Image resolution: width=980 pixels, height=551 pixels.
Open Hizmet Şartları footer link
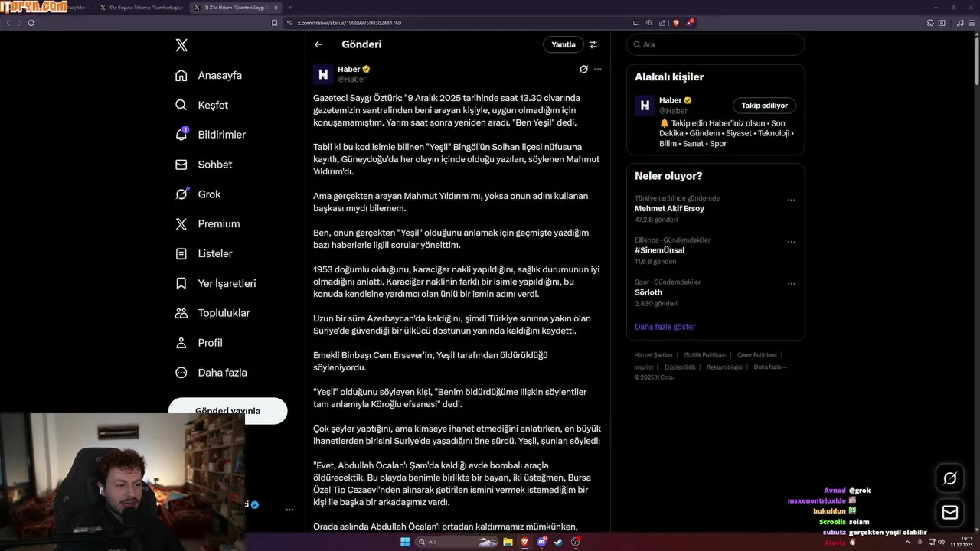pyautogui.click(x=653, y=355)
